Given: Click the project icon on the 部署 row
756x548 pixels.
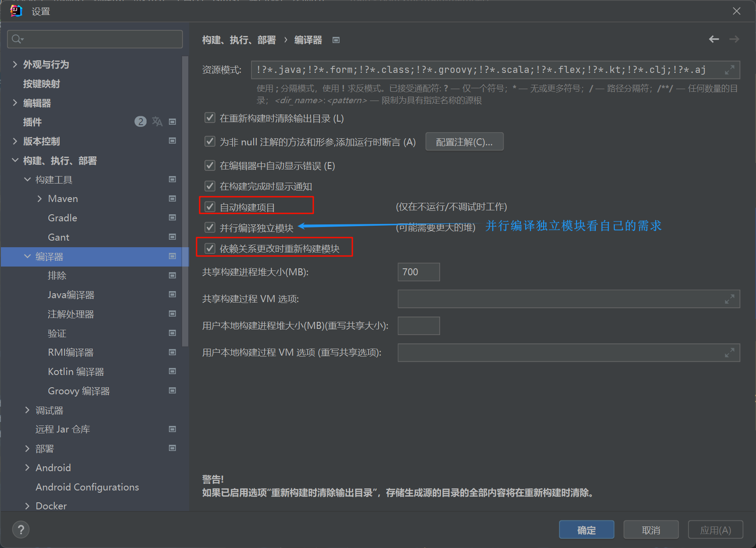Looking at the screenshot, I should (172, 448).
